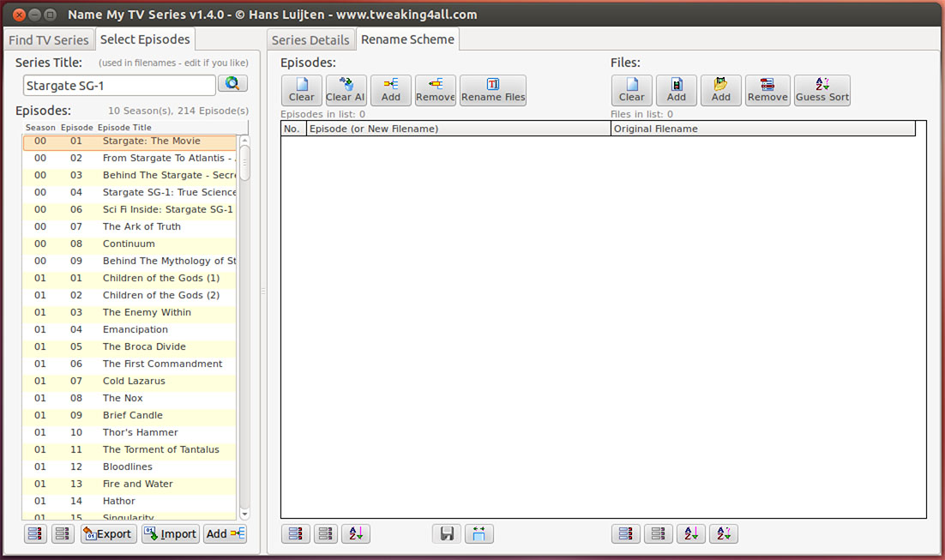Select episode The First Commandment
Screen dimensions: 945x560
click(129, 364)
